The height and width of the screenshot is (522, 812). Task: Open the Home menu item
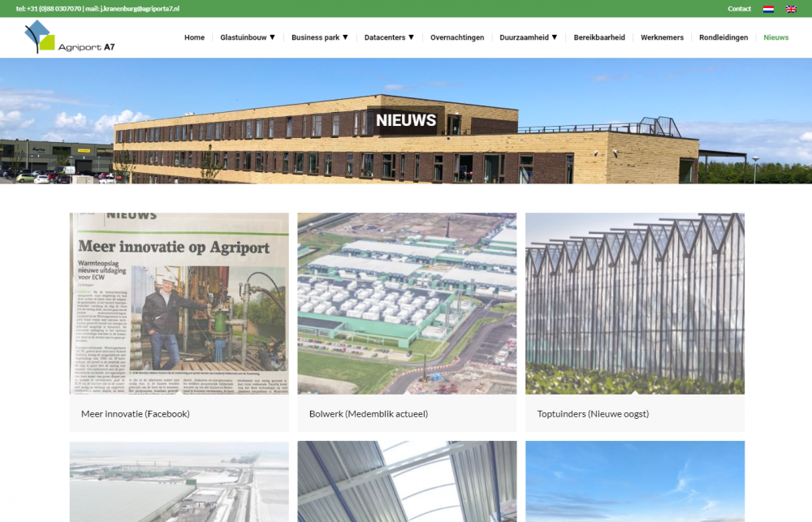[x=194, y=37]
